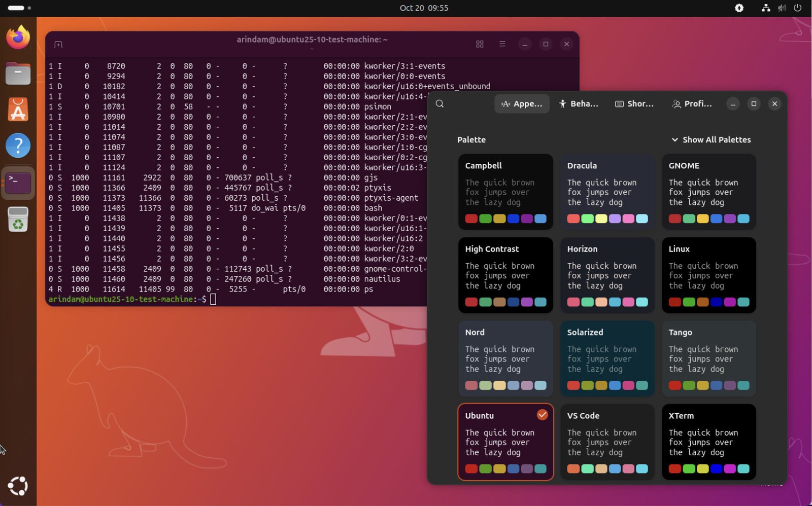Switch to the Behavior tab
Image resolution: width=812 pixels, height=506 pixels.
[579, 103]
